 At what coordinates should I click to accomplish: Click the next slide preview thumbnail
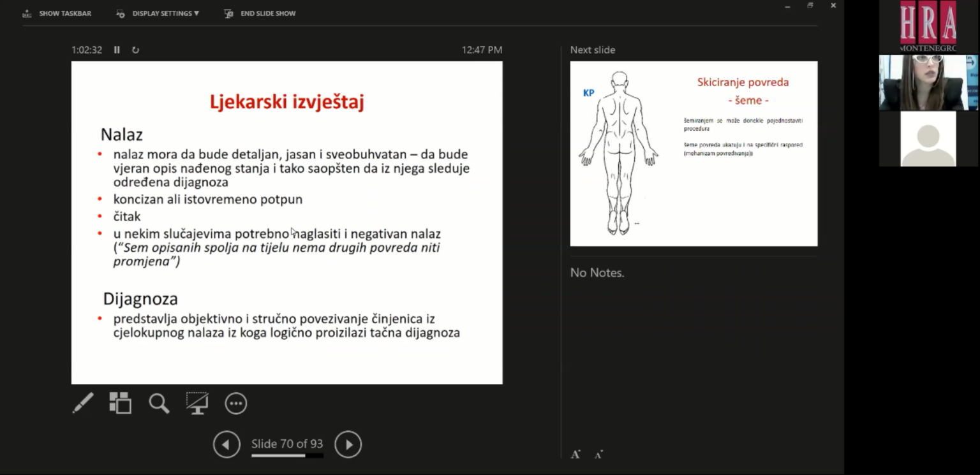(x=694, y=154)
